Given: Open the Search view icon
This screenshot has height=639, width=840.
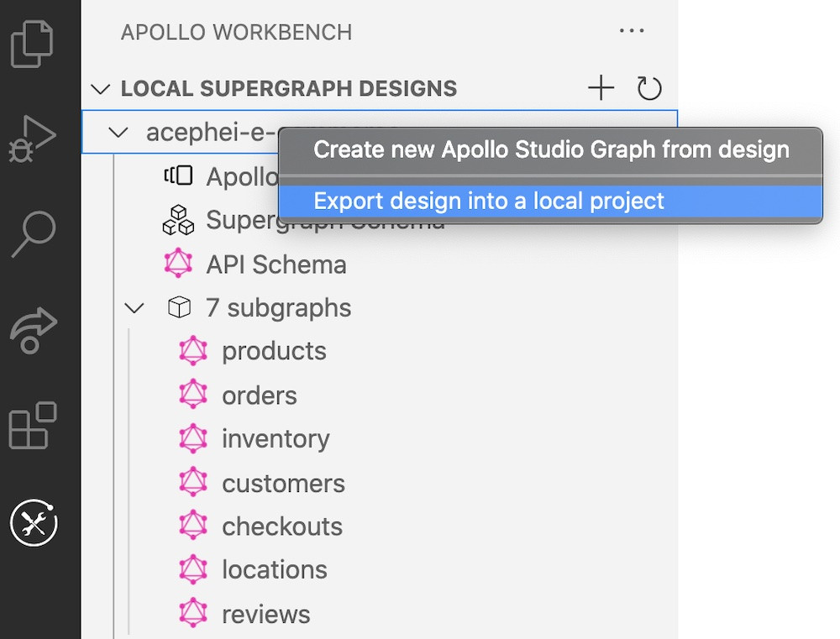Looking at the screenshot, I should pos(34,234).
